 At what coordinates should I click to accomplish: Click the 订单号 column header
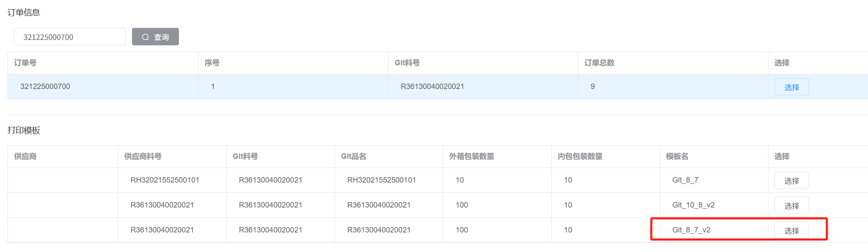[25, 63]
